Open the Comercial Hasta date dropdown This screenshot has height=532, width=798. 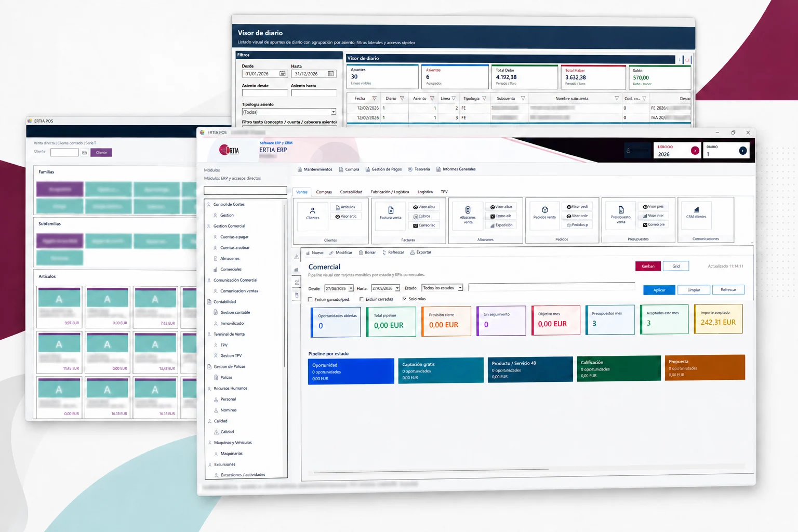coord(397,288)
